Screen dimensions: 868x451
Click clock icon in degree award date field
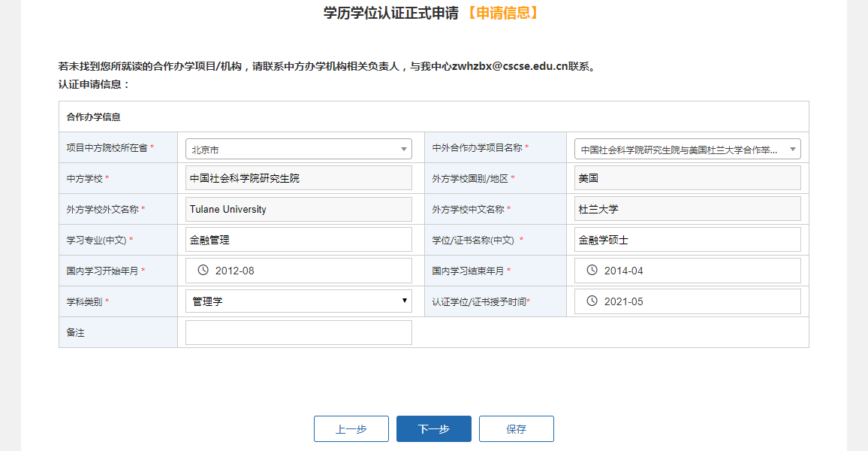[592, 301]
